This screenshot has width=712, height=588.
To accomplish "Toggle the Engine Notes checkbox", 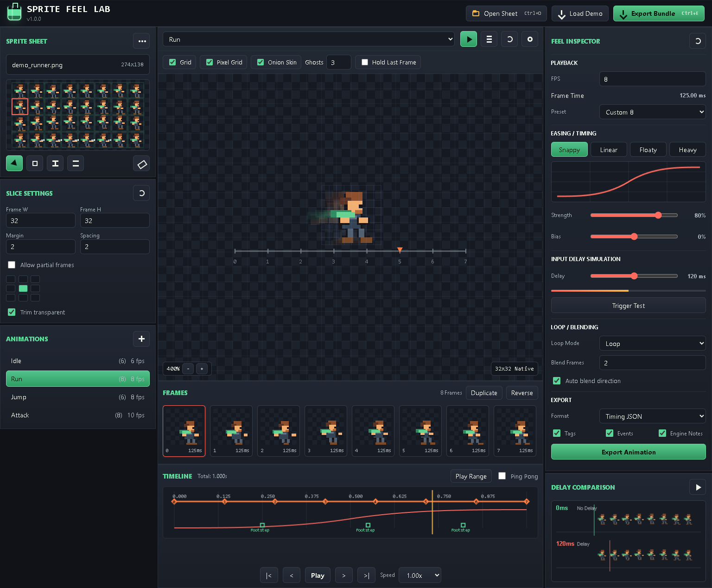I will (662, 433).
